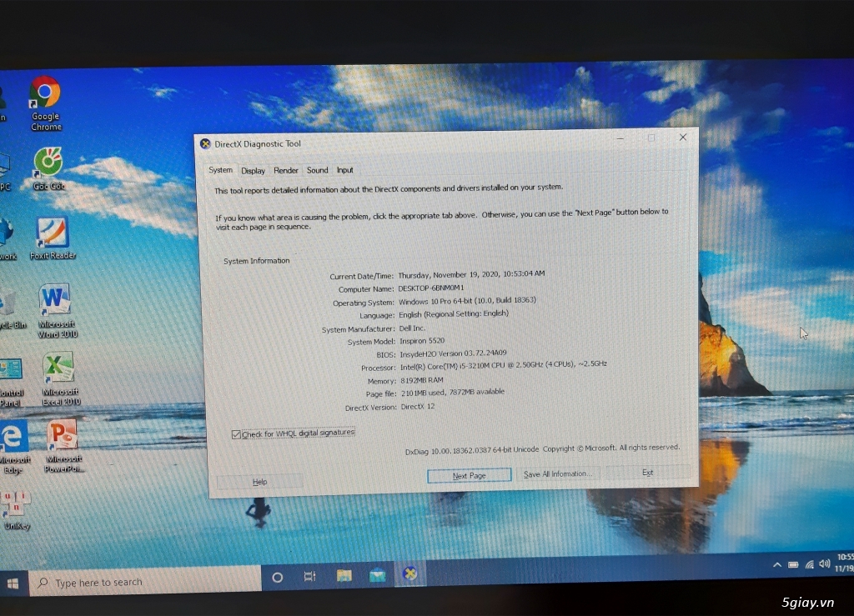Image resolution: width=854 pixels, height=616 pixels.
Task: Click the taskbar clock
Action: coord(846,563)
